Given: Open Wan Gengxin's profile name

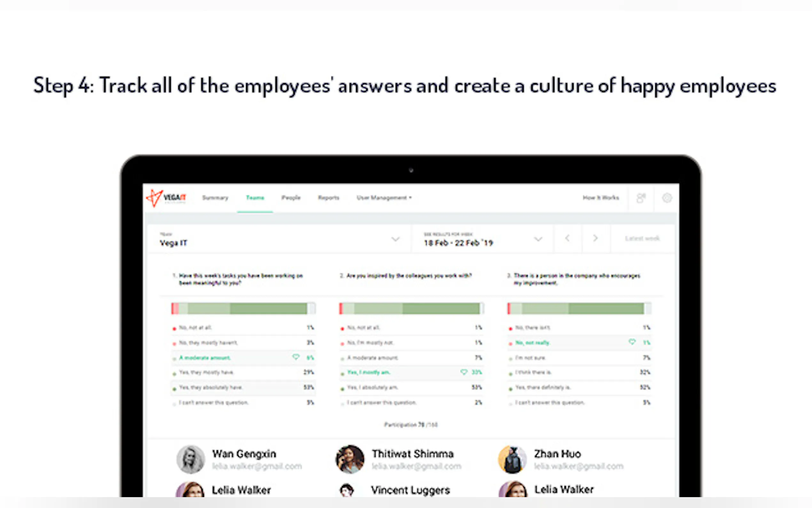Looking at the screenshot, I should click(x=244, y=454).
